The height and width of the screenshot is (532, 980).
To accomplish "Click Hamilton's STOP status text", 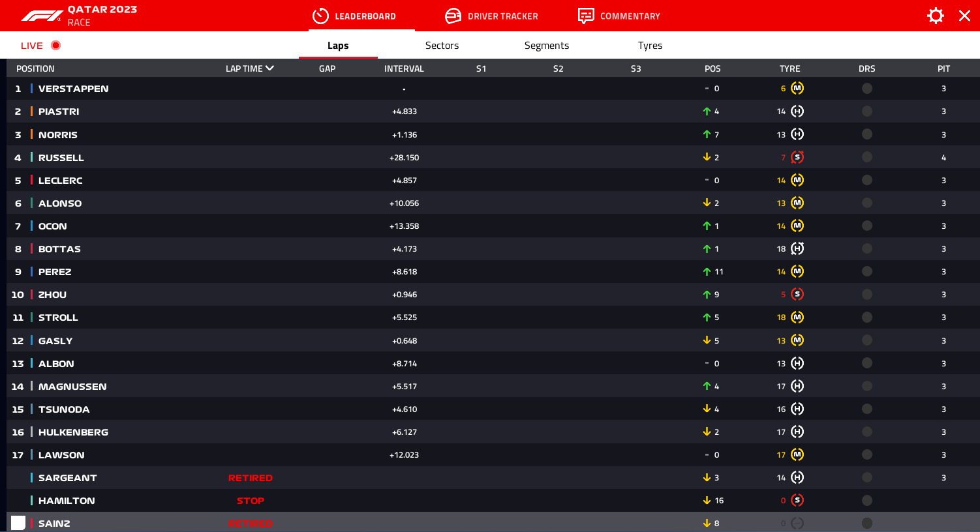I will coord(251,501).
